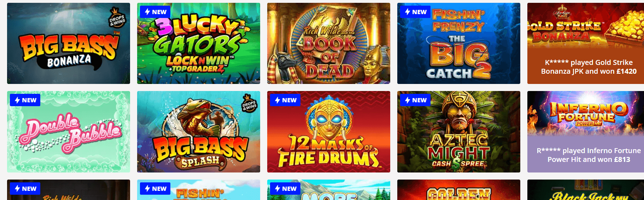Click the NEW badge on Double Bubble
This screenshot has width=644, height=200.
click(25, 100)
